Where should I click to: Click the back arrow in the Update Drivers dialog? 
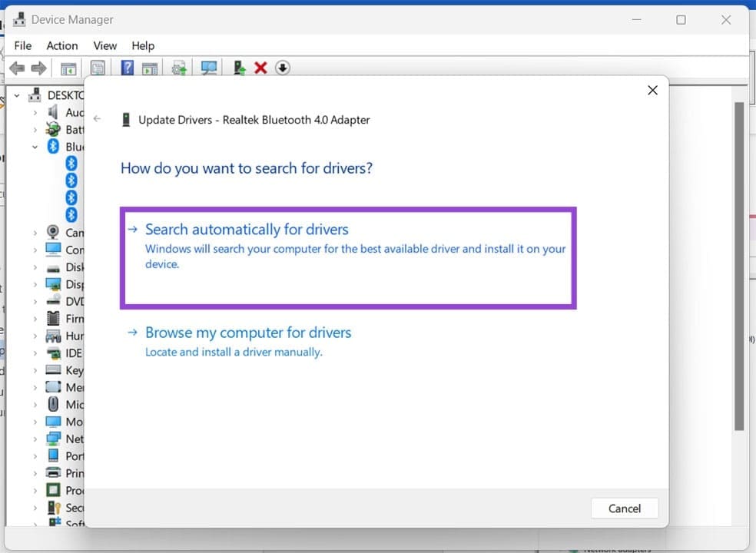coord(97,119)
